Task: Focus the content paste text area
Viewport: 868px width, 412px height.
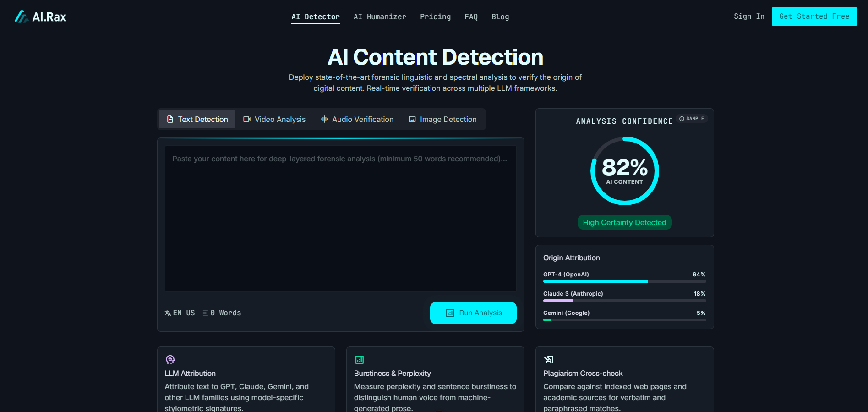Action: tap(340, 219)
